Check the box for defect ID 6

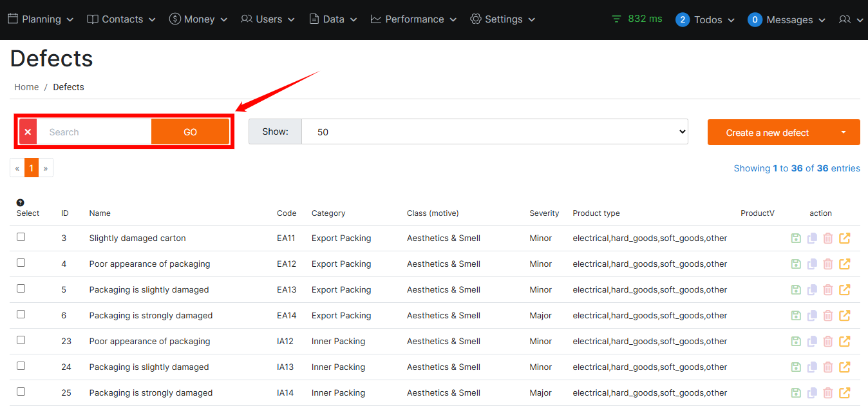click(x=21, y=314)
